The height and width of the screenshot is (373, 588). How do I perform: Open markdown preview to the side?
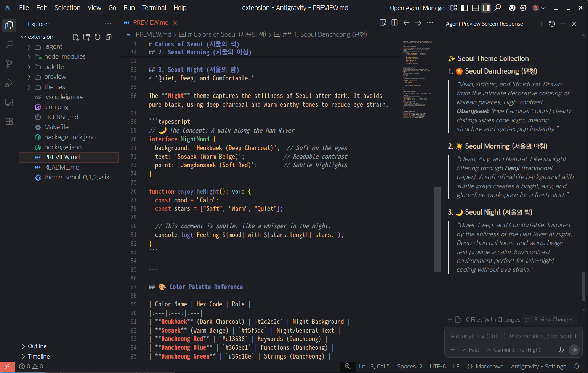(x=383, y=23)
